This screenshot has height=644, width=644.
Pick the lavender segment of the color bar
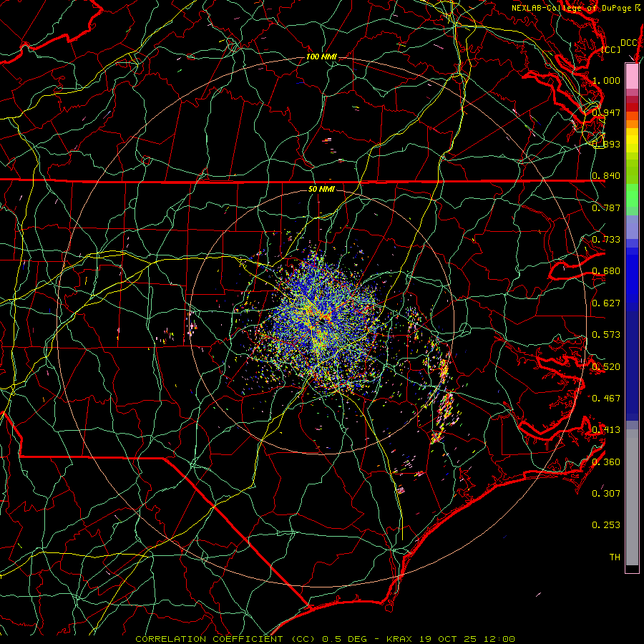[632, 227]
